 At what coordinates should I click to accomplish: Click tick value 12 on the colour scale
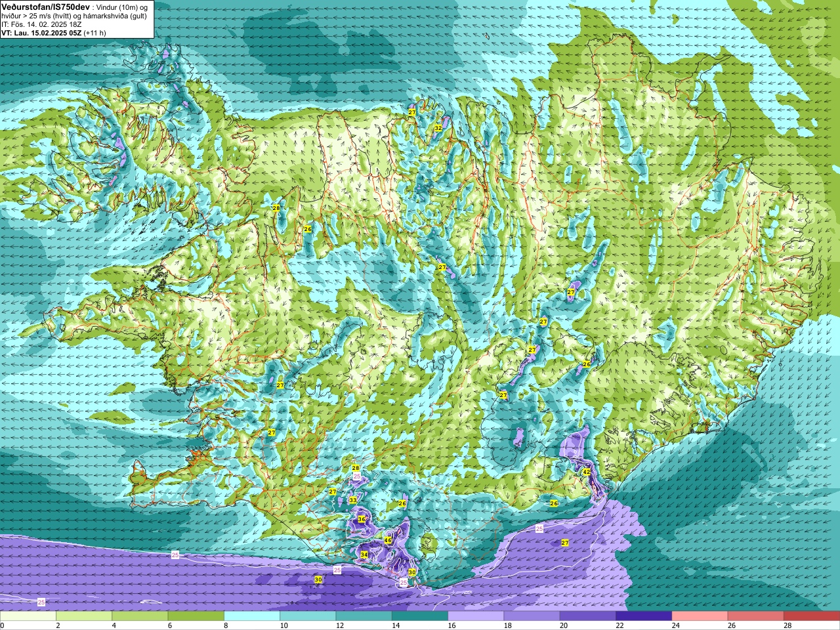339,625
